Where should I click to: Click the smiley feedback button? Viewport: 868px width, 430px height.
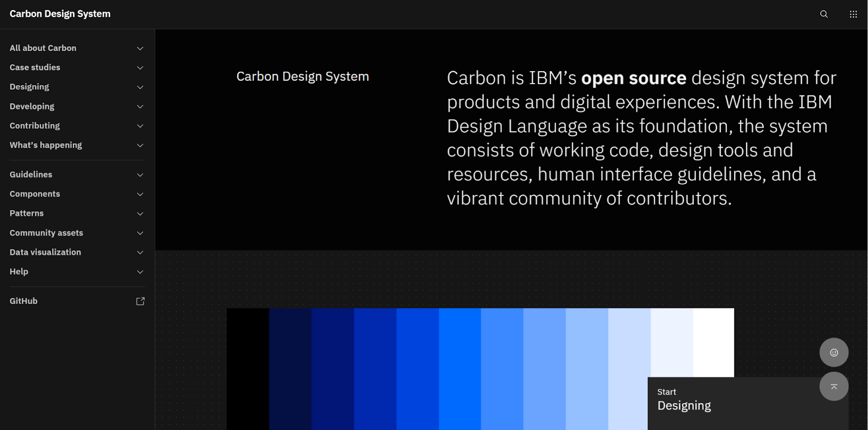pos(834,353)
